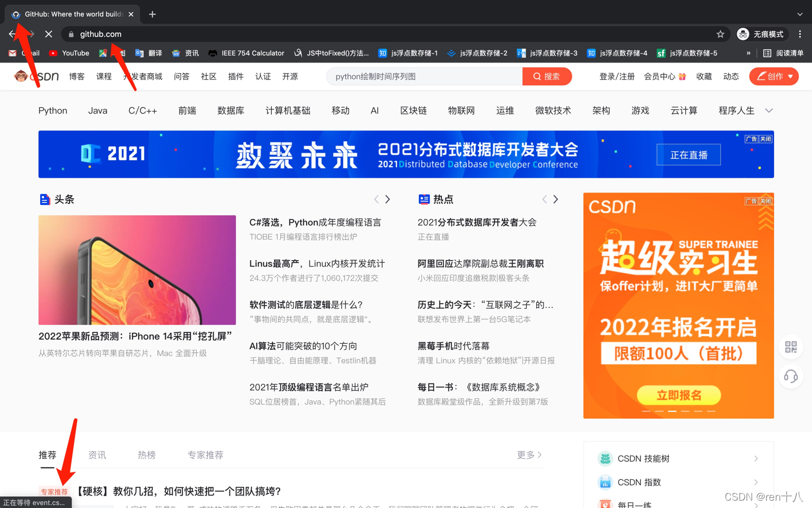
Task: Click 正在直播 on the banner
Action: [689, 155]
